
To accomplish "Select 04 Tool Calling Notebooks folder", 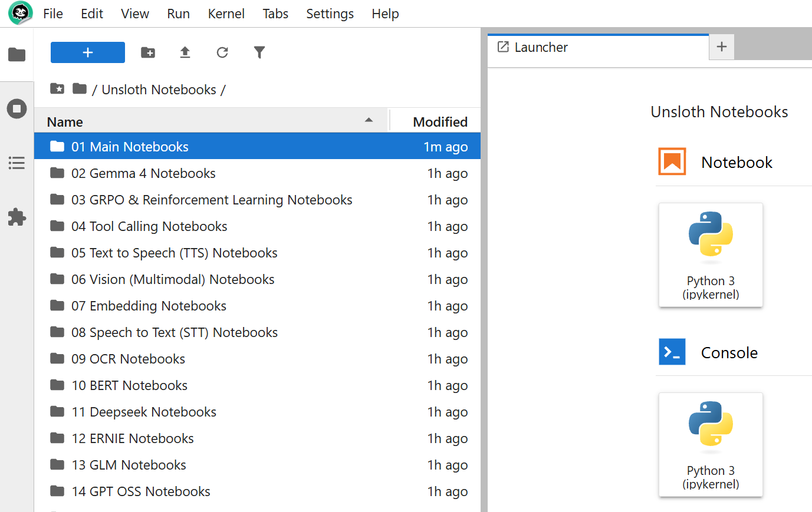I will [x=257, y=226].
